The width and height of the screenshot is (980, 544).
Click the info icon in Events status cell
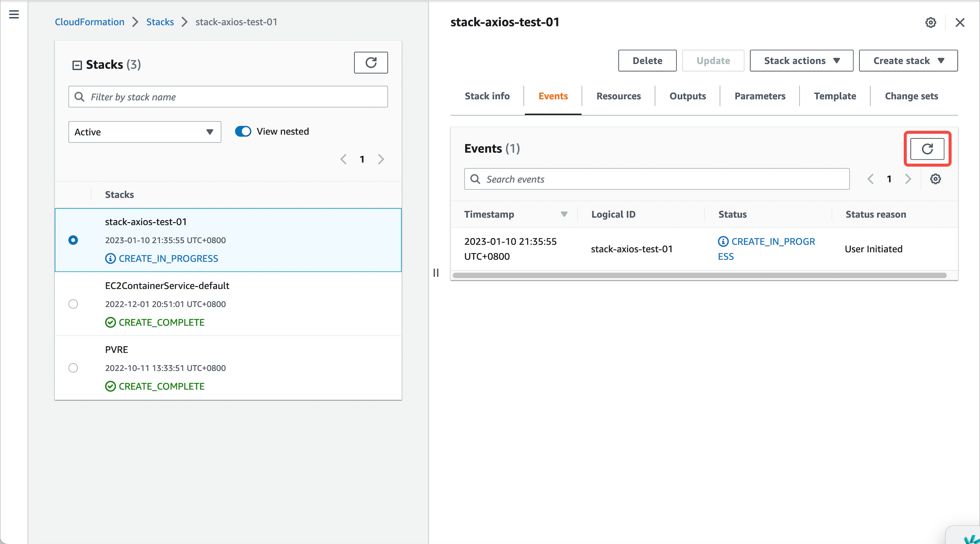(x=723, y=242)
